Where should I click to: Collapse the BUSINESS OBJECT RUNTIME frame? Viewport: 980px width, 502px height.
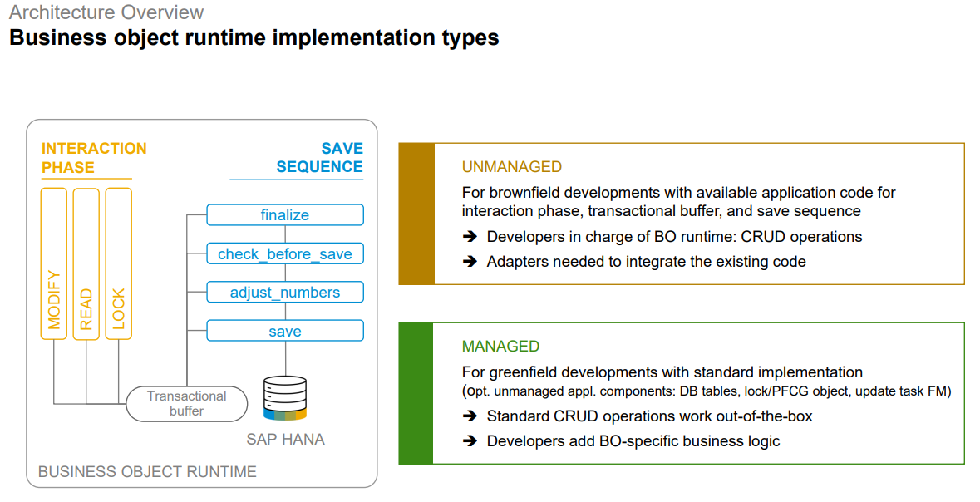tap(145, 471)
